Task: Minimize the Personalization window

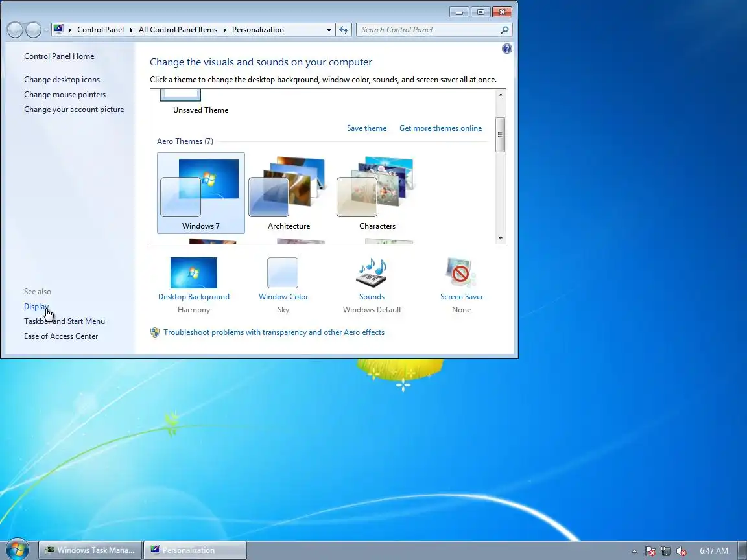Action: click(459, 12)
